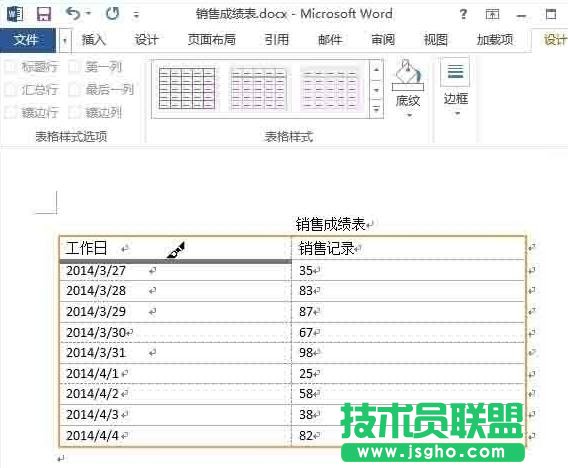
Task: Expand collapsed ribbon group beside 文件
Action: point(64,40)
